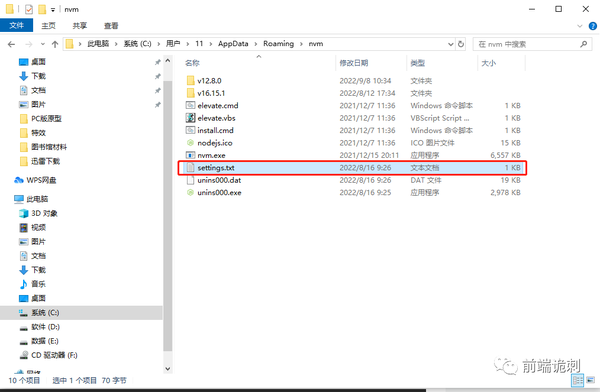The height and width of the screenshot is (392, 600).
Task: Switch to large icons view in status bar
Action: coord(591,380)
